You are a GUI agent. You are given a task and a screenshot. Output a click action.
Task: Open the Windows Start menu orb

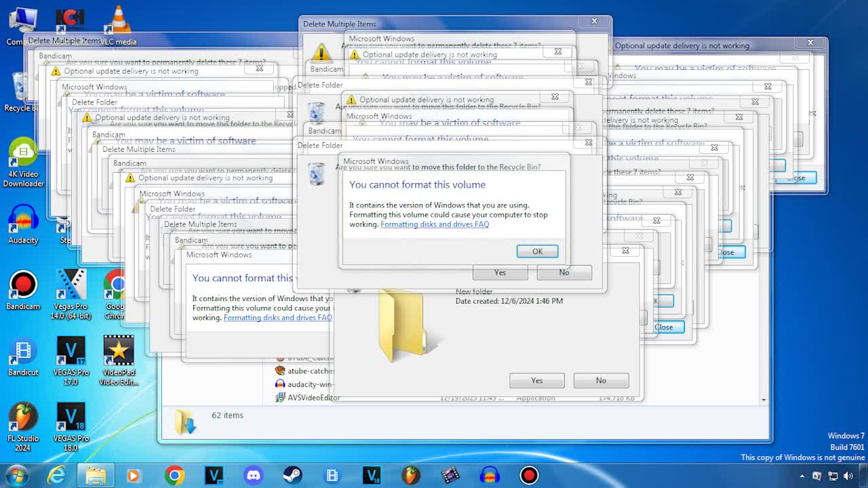pos(15,476)
